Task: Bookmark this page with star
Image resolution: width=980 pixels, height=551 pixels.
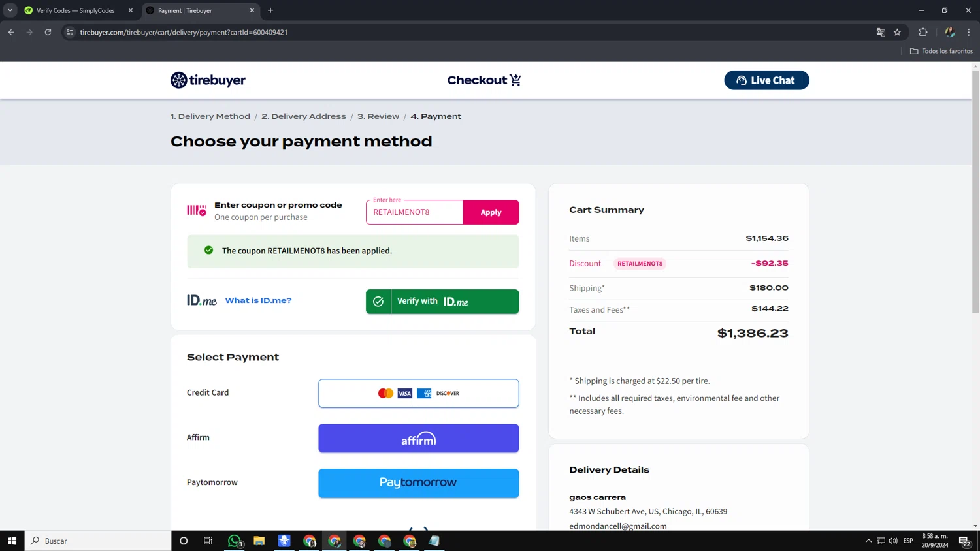Action: point(898,32)
